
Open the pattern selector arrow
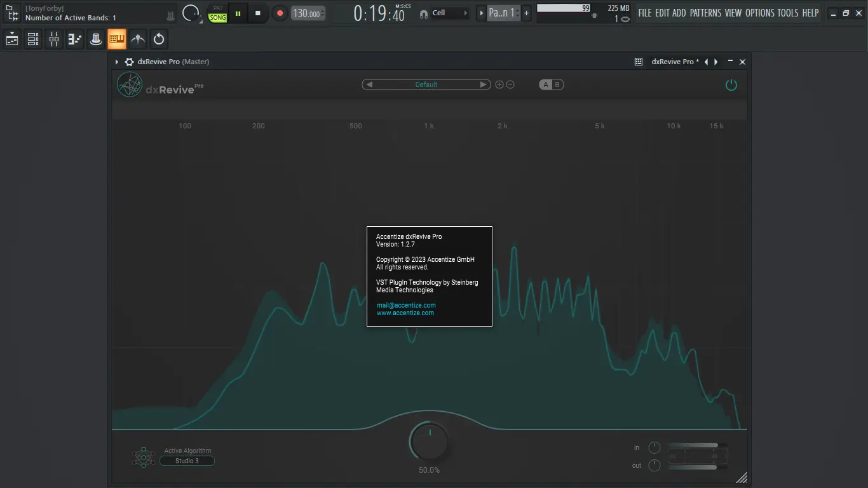tap(481, 13)
